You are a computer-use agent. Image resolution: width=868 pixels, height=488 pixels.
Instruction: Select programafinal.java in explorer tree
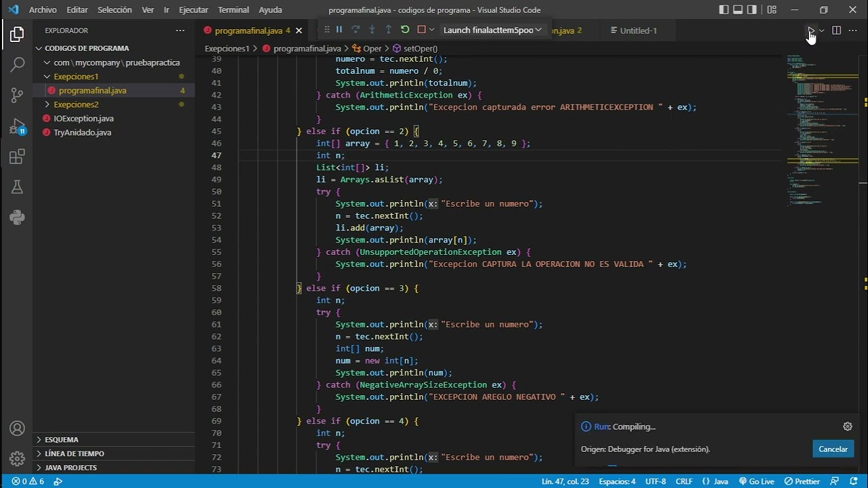[114, 90]
